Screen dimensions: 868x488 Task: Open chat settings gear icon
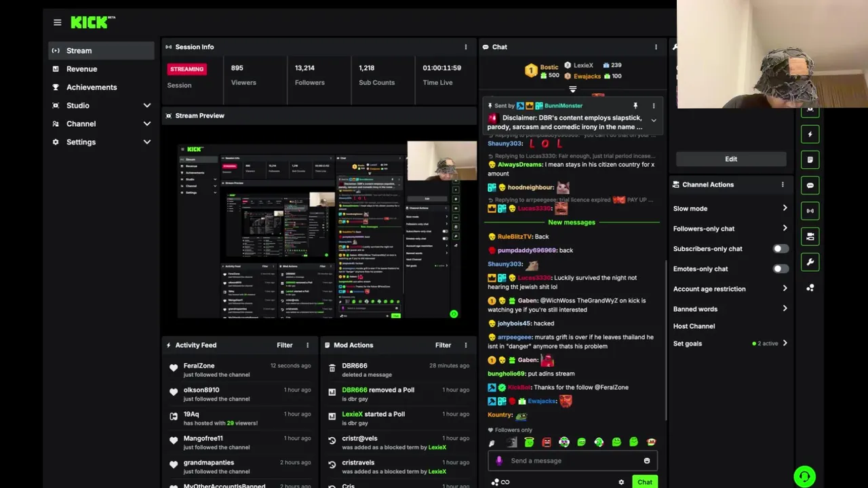coord(621,483)
